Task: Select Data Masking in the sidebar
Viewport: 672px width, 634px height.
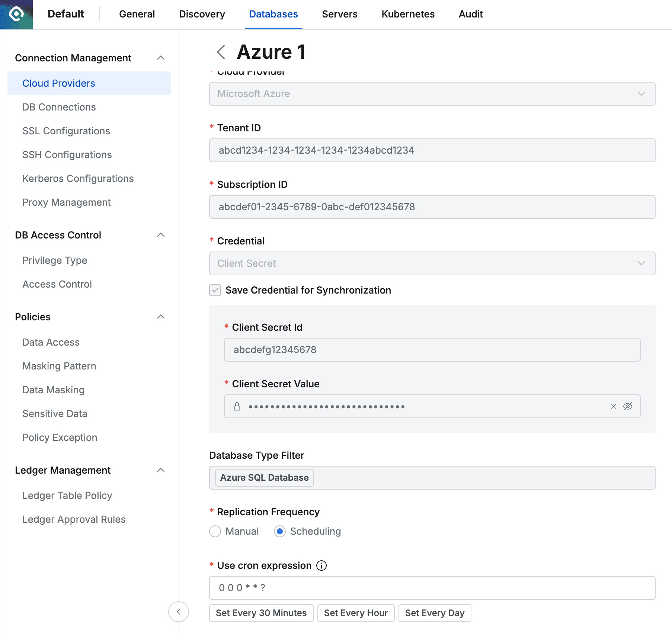Action: 53,390
